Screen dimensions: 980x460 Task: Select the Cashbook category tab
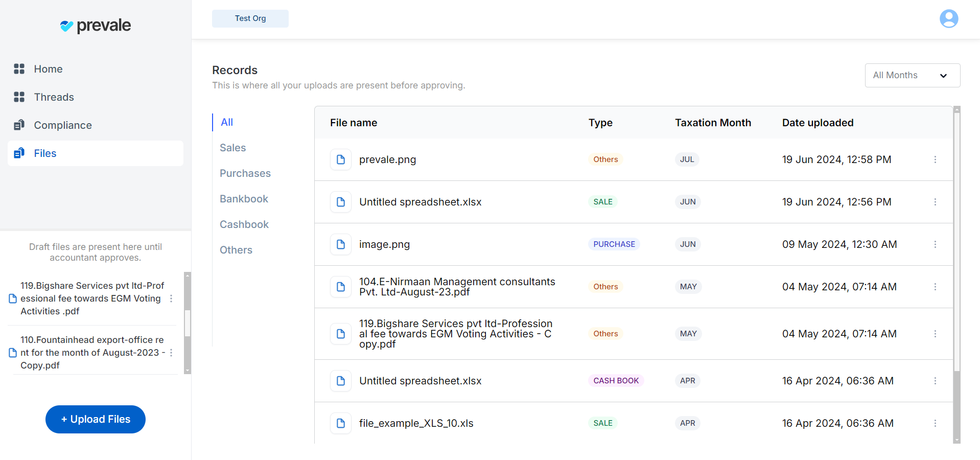coord(244,224)
